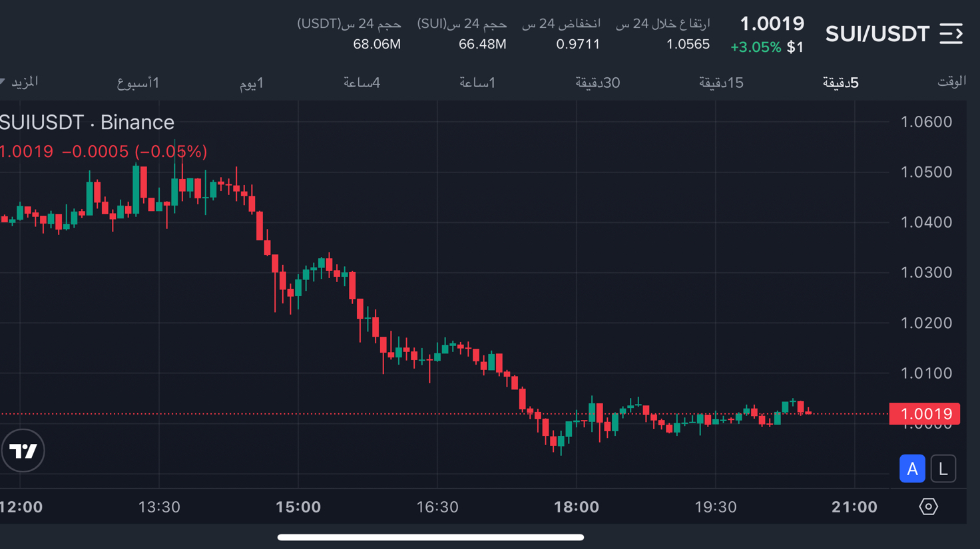The image size is (980, 549).
Task: Expand the المزيد more intervals dropdown
Action: click(19, 82)
